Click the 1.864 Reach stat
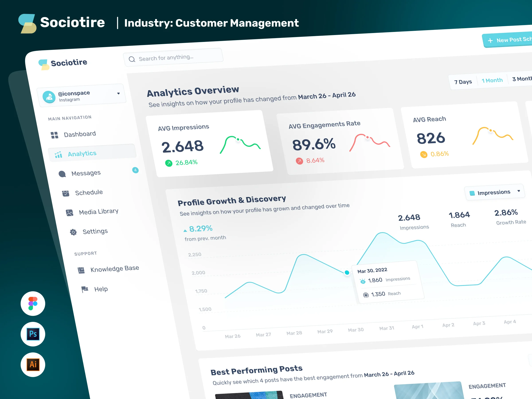The height and width of the screenshot is (399, 532). coord(459,219)
